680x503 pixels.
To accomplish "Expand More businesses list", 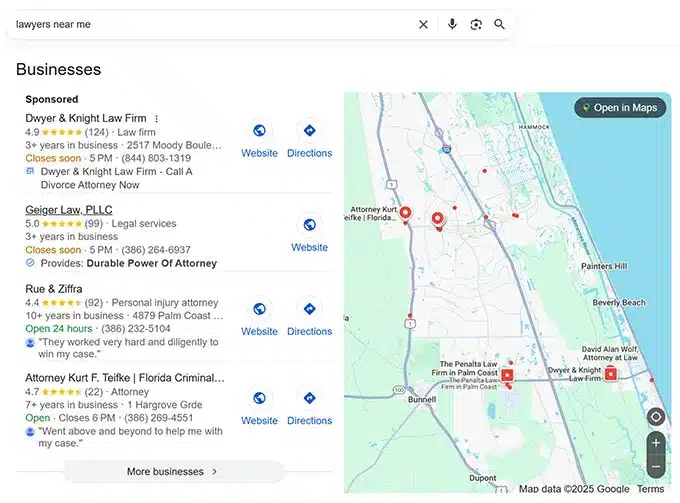I will tap(174, 471).
